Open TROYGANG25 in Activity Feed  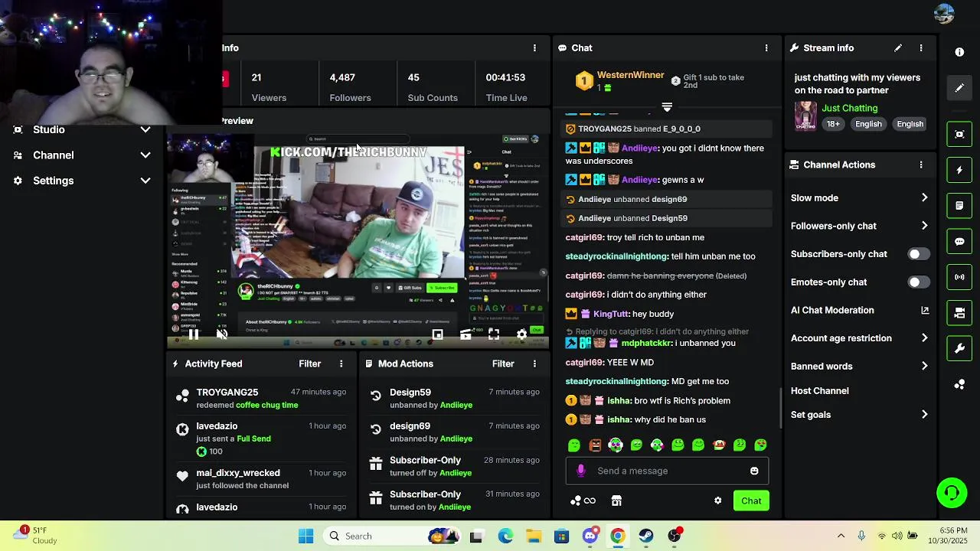[x=227, y=392]
